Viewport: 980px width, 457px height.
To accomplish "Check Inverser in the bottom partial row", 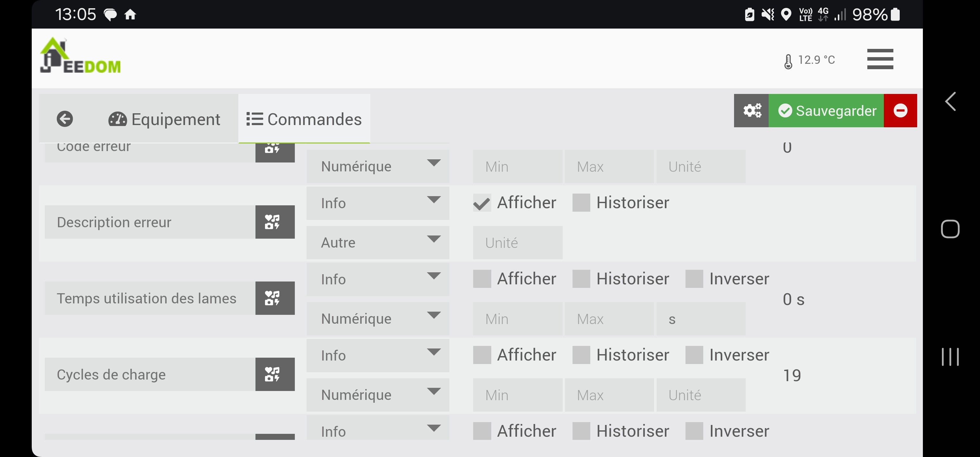I will tap(694, 431).
